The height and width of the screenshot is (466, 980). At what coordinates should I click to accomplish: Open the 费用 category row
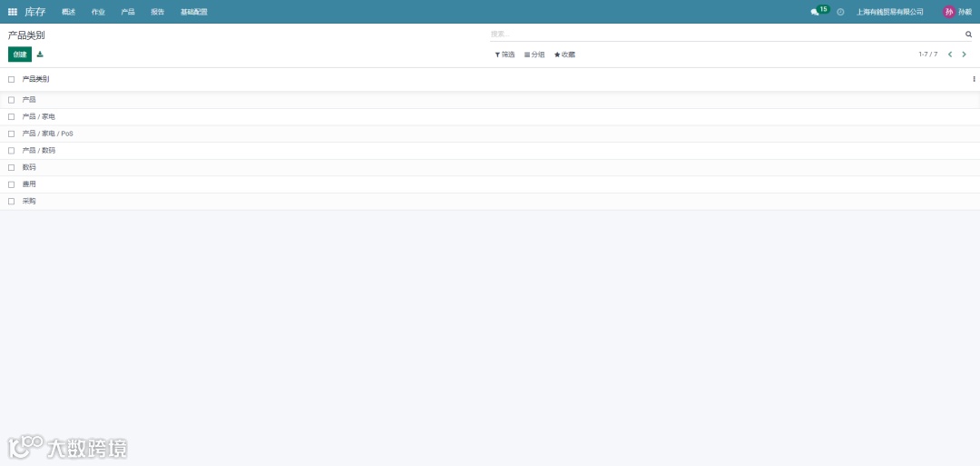click(490, 184)
